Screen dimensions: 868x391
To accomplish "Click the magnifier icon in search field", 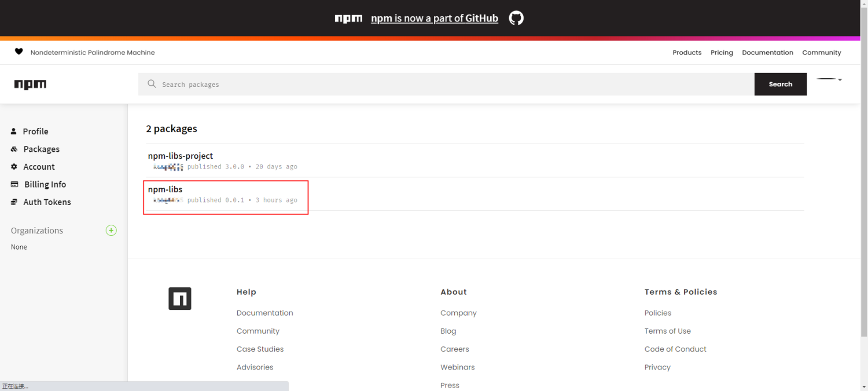I will (x=152, y=84).
